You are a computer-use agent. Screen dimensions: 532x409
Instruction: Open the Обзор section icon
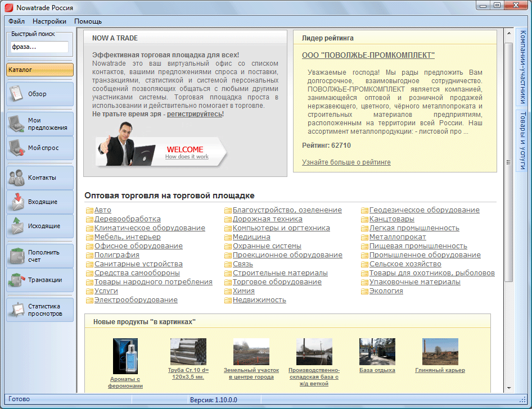pos(16,94)
